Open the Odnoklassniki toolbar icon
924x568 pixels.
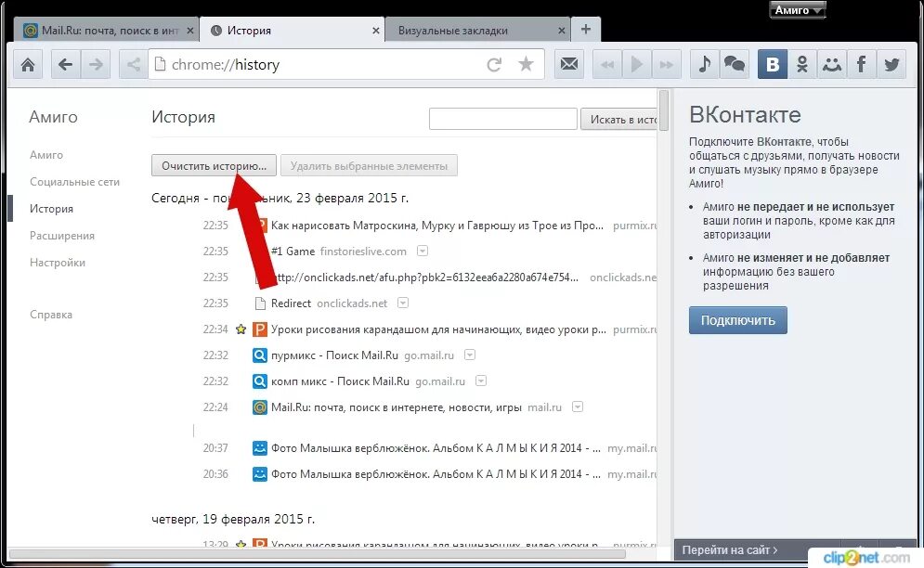pos(802,64)
